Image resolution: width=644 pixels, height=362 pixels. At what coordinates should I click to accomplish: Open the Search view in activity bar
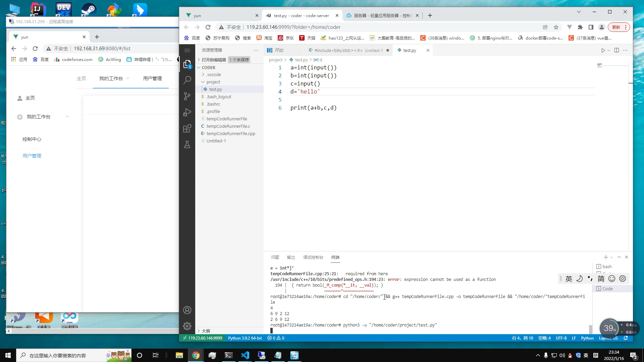187,80
